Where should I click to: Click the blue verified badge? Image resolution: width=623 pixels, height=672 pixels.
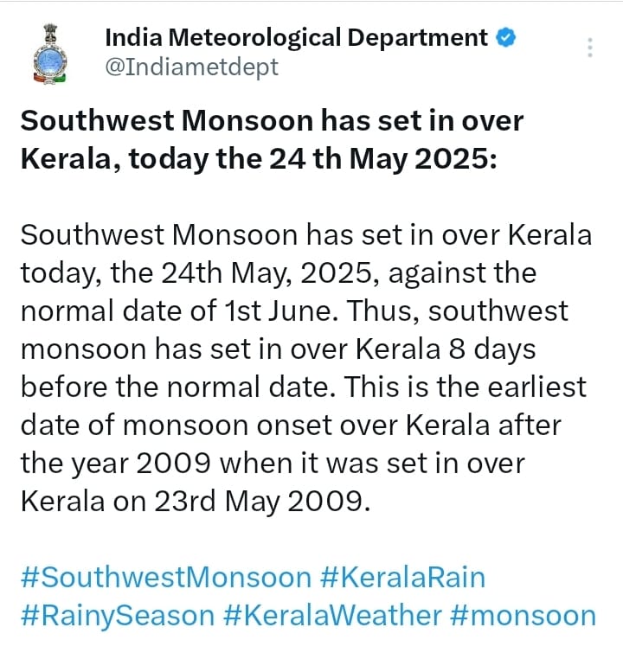click(506, 37)
